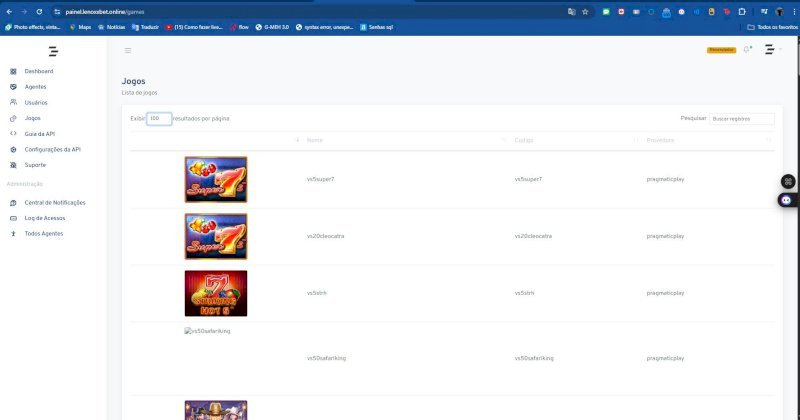800x420 pixels.
Task: Click the Guia da API code icon
Action: pyautogui.click(x=13, y=133)
